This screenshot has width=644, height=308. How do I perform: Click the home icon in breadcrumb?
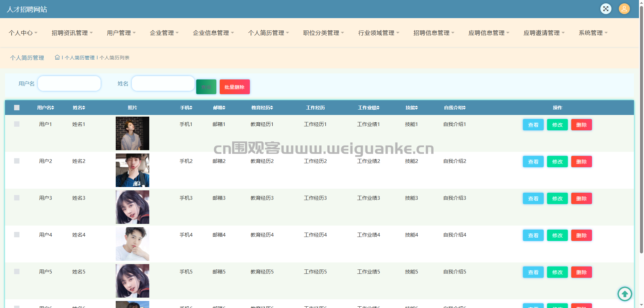[x=57, y=57]
